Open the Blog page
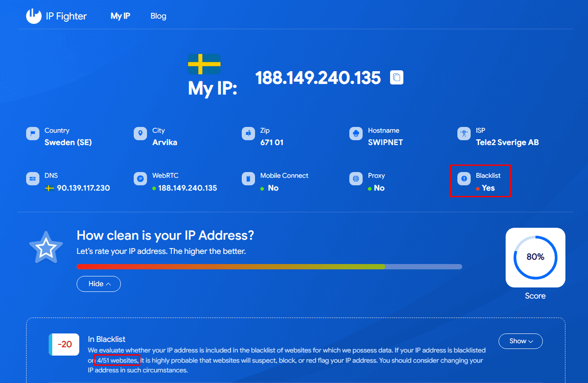Screen dimensions: 588x383 (x=158, y=16)
